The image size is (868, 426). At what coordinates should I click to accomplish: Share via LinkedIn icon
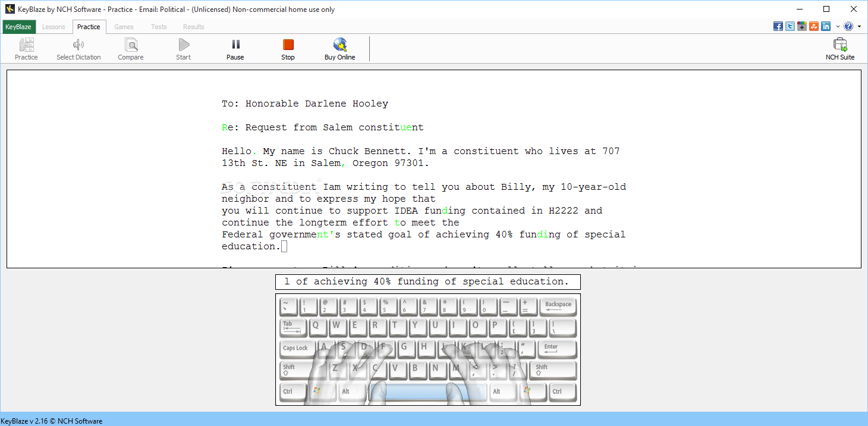point(826,26)
